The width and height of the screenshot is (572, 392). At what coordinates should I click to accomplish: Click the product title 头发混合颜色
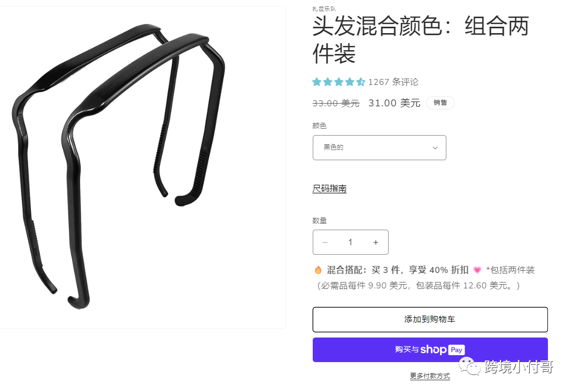pos(420,40)
